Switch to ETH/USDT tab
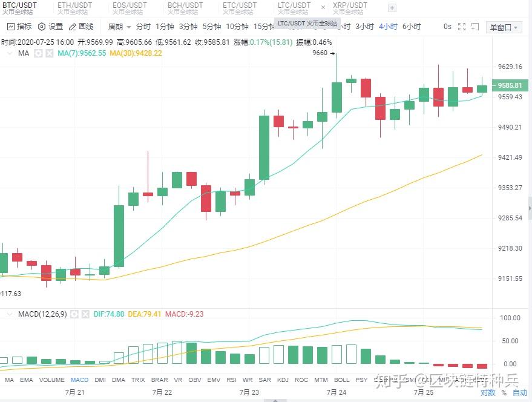 tap(74, 8)
